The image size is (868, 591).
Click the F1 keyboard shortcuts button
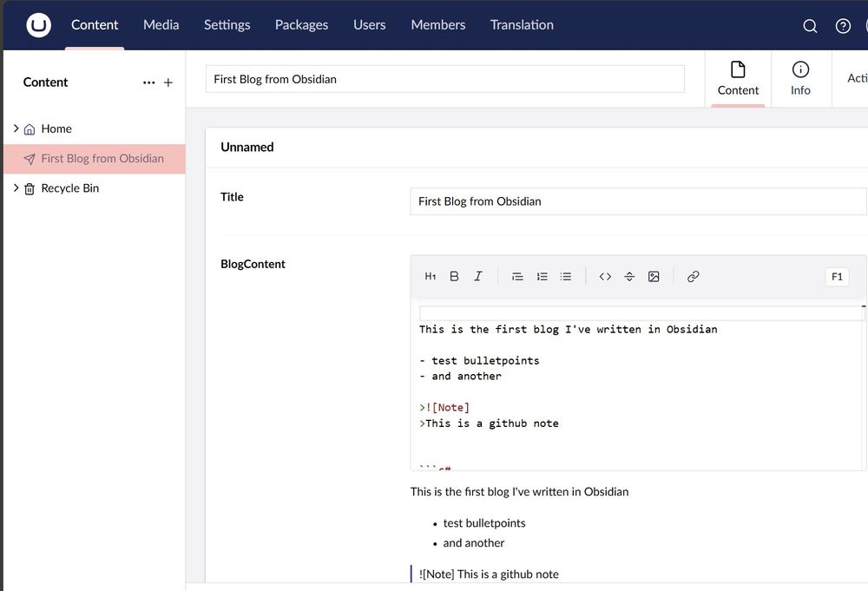coord(837,277)
